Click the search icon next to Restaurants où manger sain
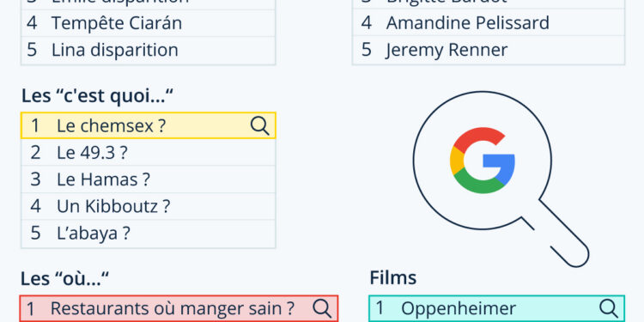Image resolution: width=644 pixels, height=322 pixels. click(322, 308)
